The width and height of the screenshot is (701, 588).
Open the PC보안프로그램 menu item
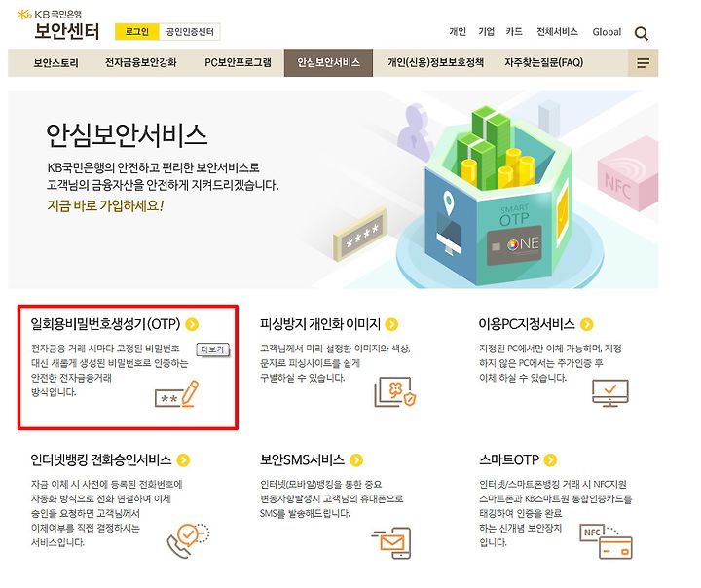tap(238, 63)
